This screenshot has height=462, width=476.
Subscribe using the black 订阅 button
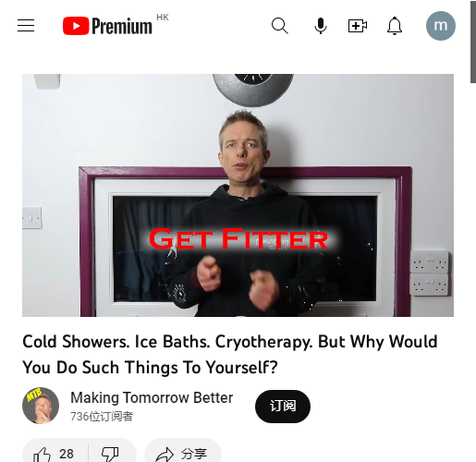click(x=283, y=407)
